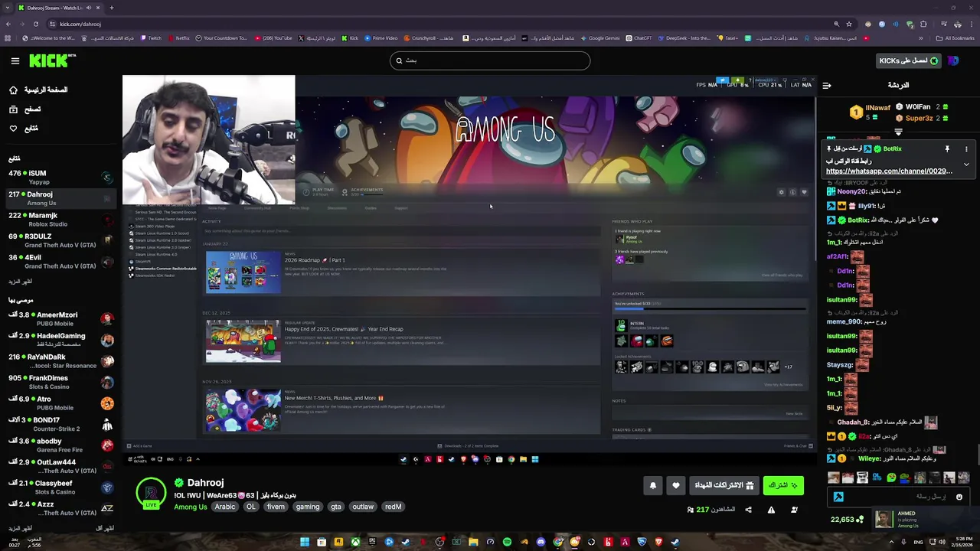
Task: Open ISUM channel in sidebar
Action: click(61, 178)
